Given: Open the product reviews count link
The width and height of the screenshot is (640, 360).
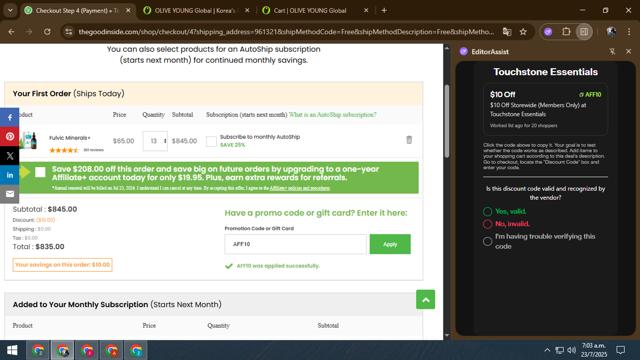Looking at the screenshot, I should (93, 150).
